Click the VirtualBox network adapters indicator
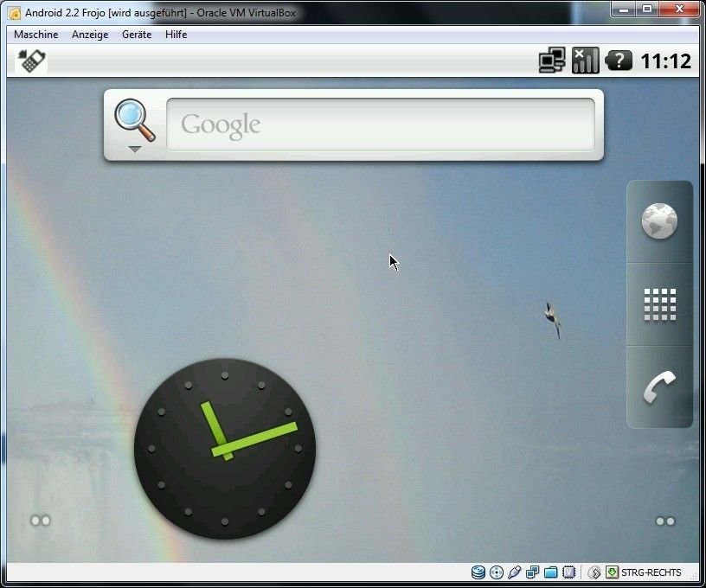Viewport: 706px width, 588px height. (x=532, y=572)
